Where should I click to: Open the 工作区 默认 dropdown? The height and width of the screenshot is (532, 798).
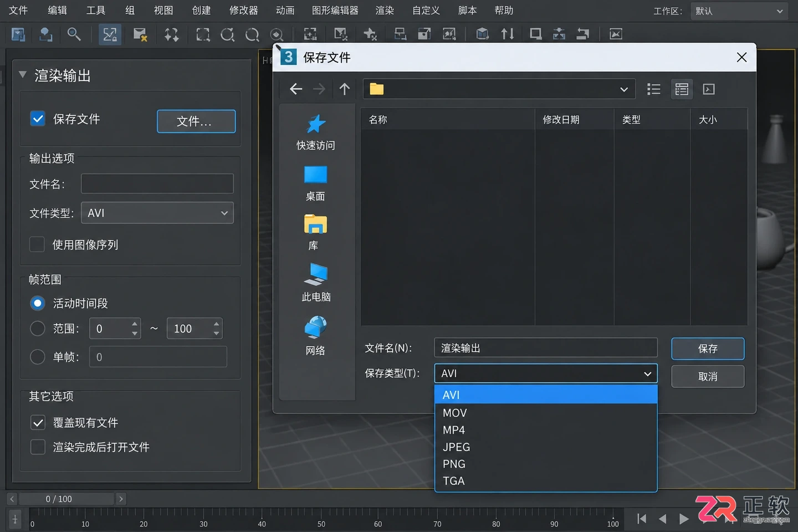(x=739, y=11)
